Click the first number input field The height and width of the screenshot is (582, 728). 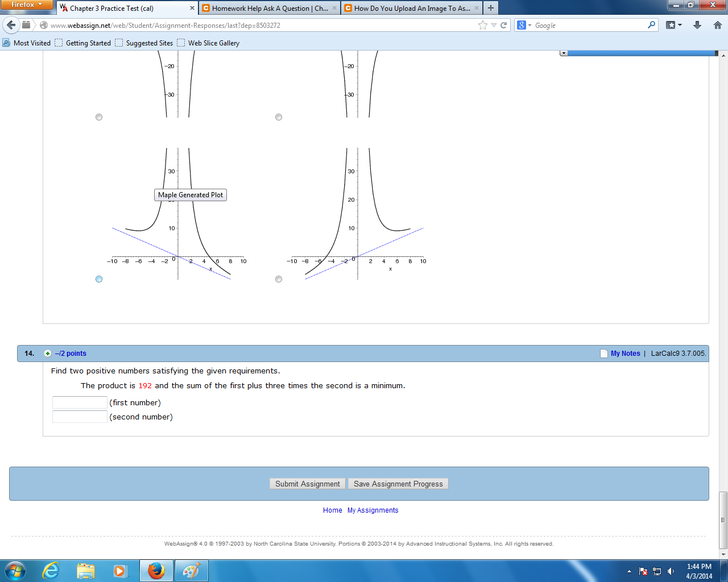tap(79, 402)
